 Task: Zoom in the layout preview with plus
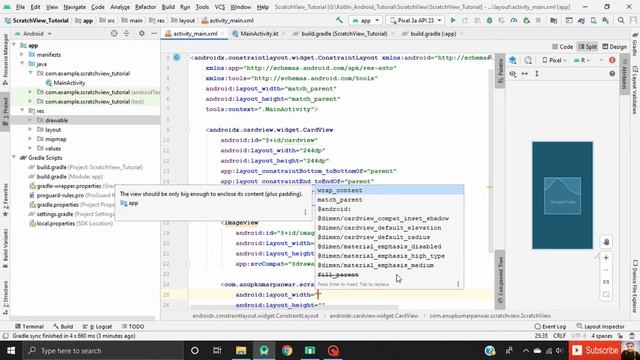point(606,258)
